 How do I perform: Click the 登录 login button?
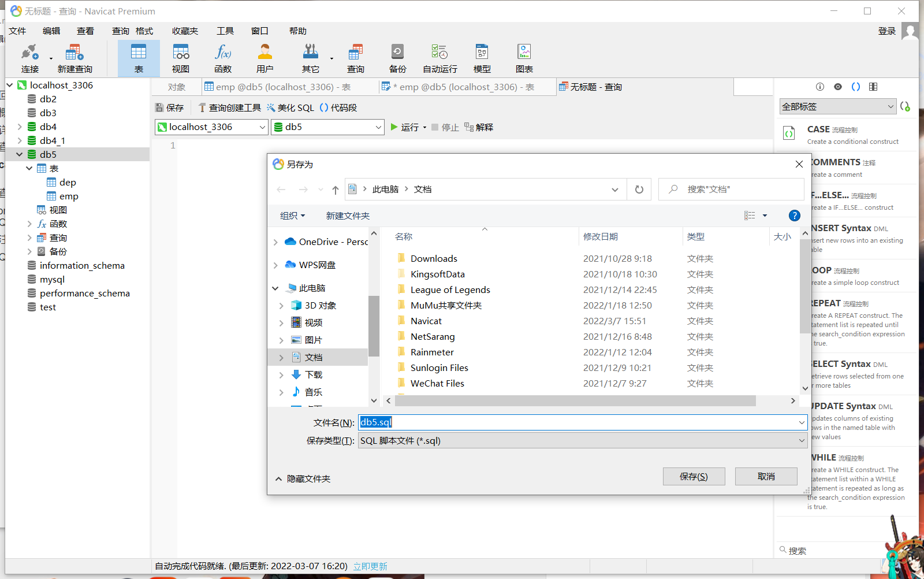click(x=887, y=31)
